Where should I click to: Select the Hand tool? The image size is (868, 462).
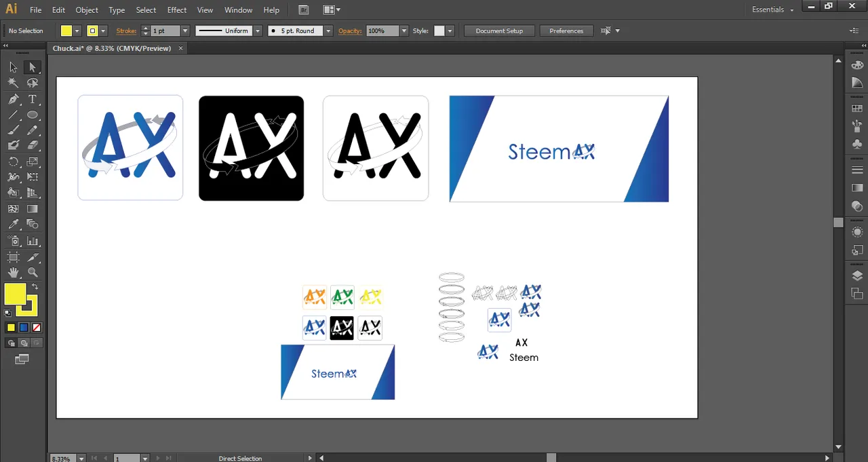click(x=14, y=273)
